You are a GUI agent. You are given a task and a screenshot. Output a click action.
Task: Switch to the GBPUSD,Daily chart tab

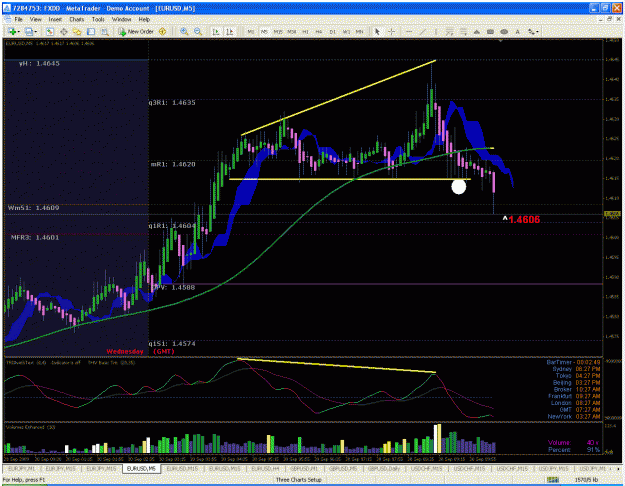pyautogui.click(x=384, y=468)
